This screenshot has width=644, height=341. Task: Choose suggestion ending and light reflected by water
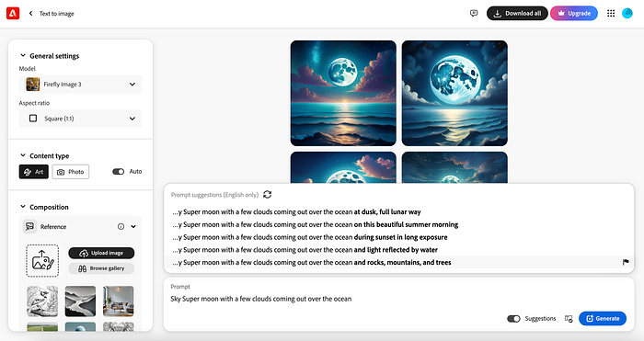(398, 249)
